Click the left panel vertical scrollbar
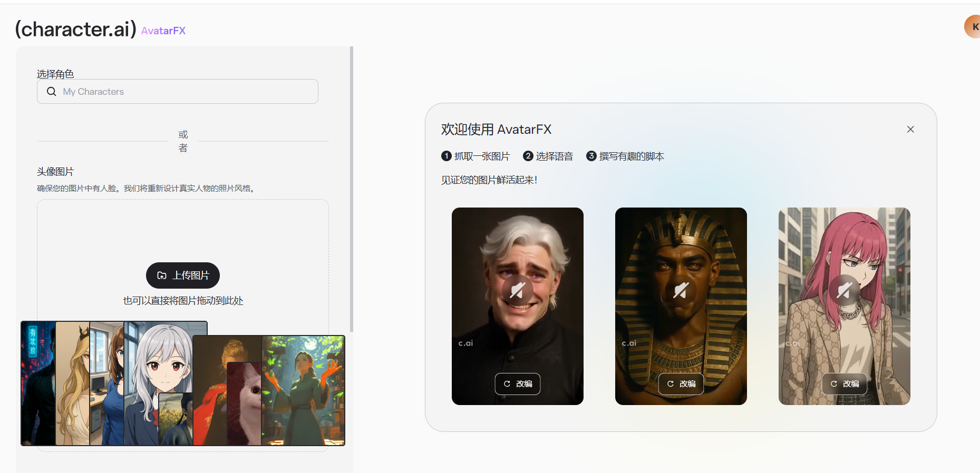Viewport: 980px width, 473px height. coord(352,190)
